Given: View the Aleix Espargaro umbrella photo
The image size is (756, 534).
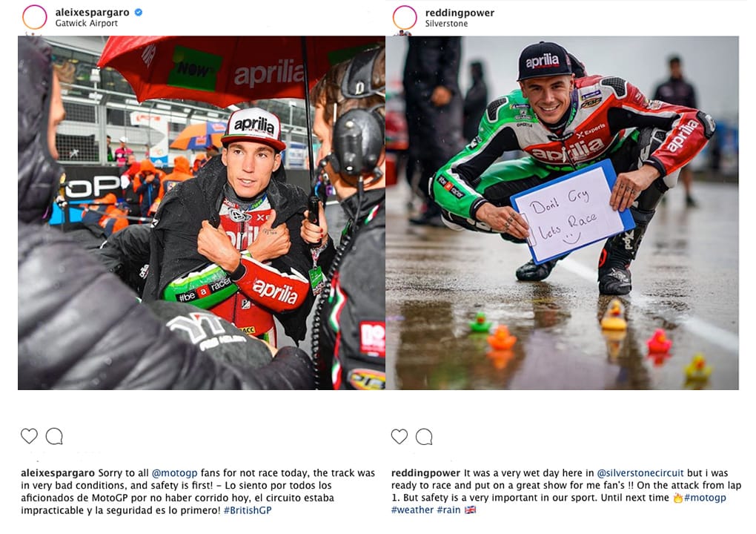Looking at the screenshot, I should point(202,213).
